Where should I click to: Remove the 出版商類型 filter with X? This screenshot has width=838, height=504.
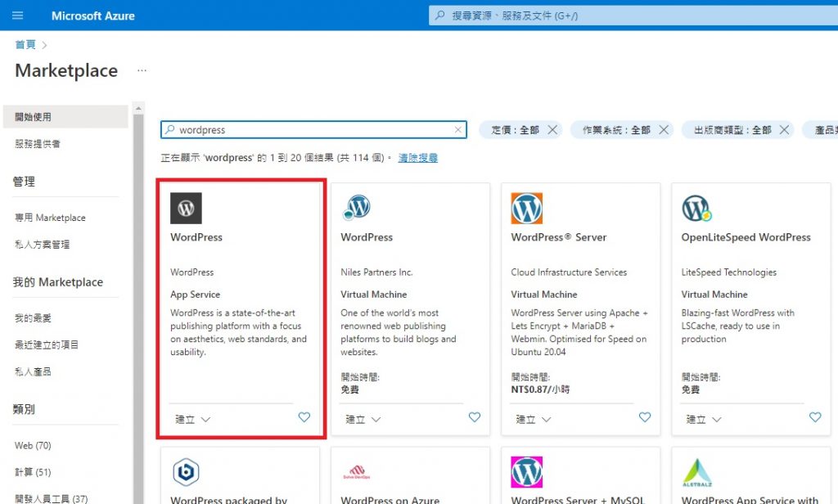click(x=784, y=130)
